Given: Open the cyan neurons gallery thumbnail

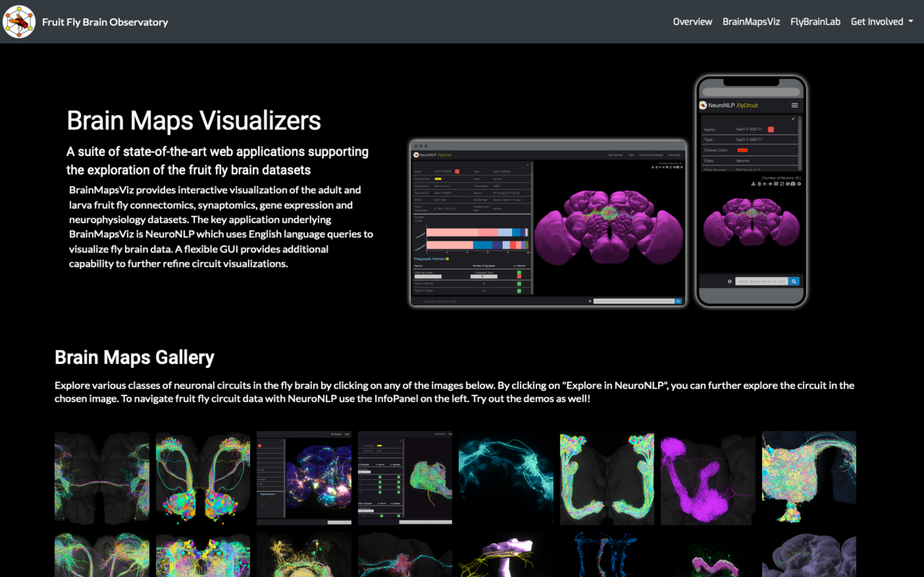Looking at the screenshot, I should (506, 478).
